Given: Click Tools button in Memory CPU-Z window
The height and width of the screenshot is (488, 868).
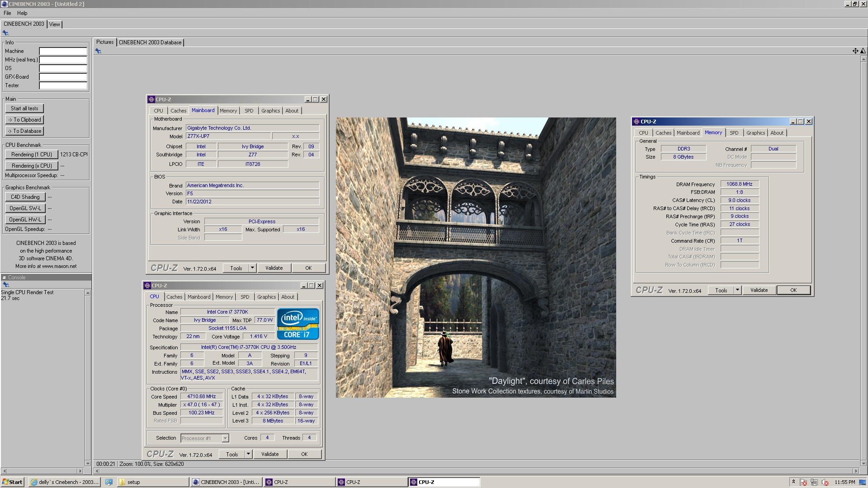Looking at the screenshot, I should tap(721, 290).
